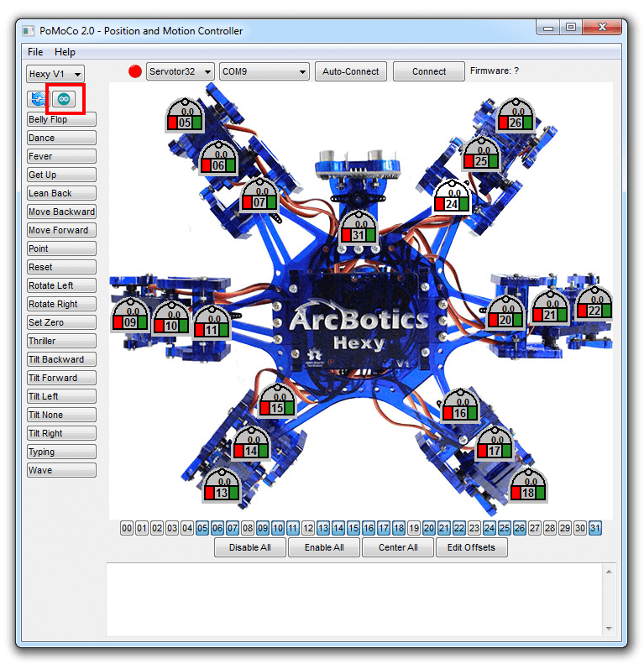Screen dimensions: 644x669
Task: Click the Arduino infinity-logo icon button
Action: click(x=64, y=99)
